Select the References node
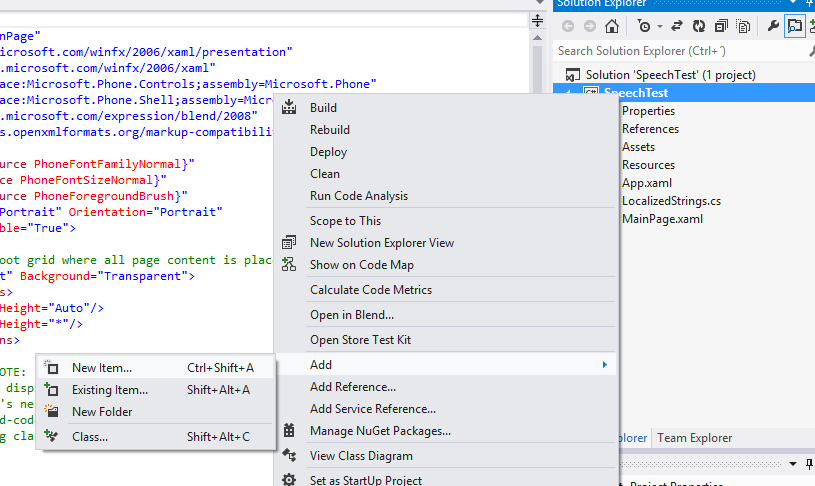 650,129
